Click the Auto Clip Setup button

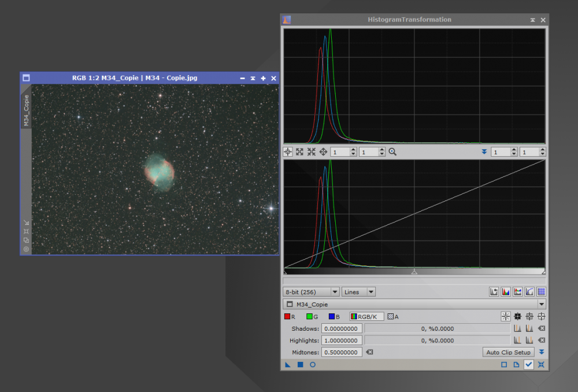click(x=508, y=352)
